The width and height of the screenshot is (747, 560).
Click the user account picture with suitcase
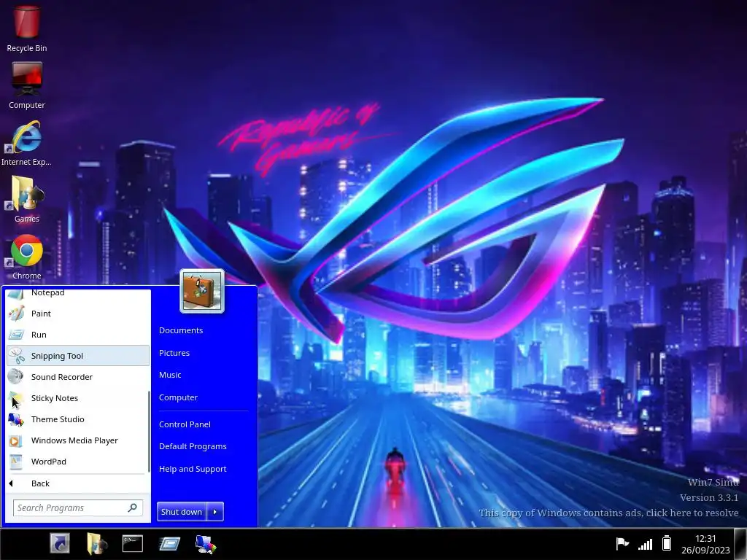[x=202, y=292]
